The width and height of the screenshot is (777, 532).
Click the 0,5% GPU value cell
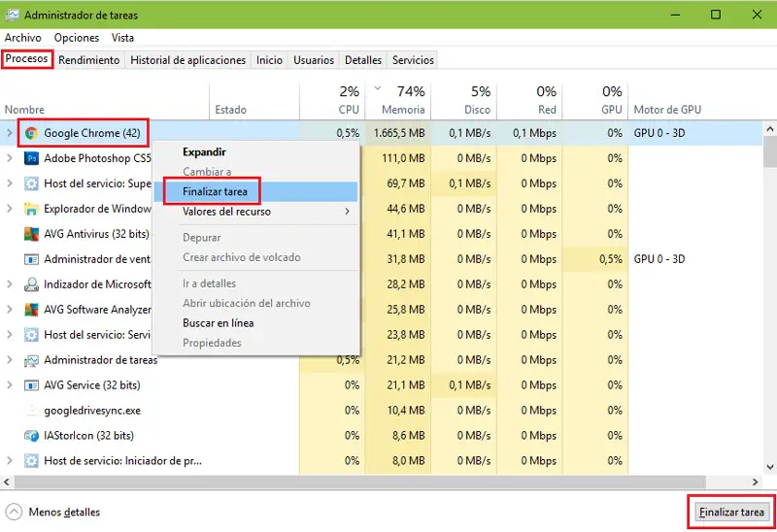(x=595, y=259)
